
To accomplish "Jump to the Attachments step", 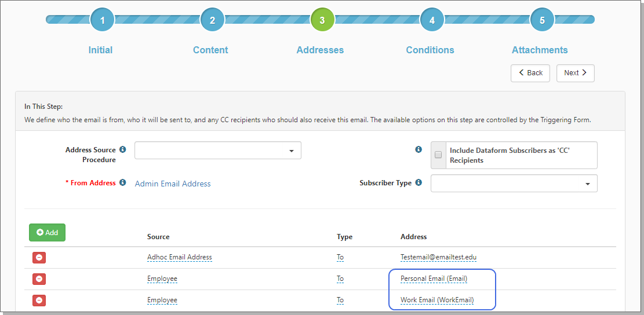I will 542,20.
